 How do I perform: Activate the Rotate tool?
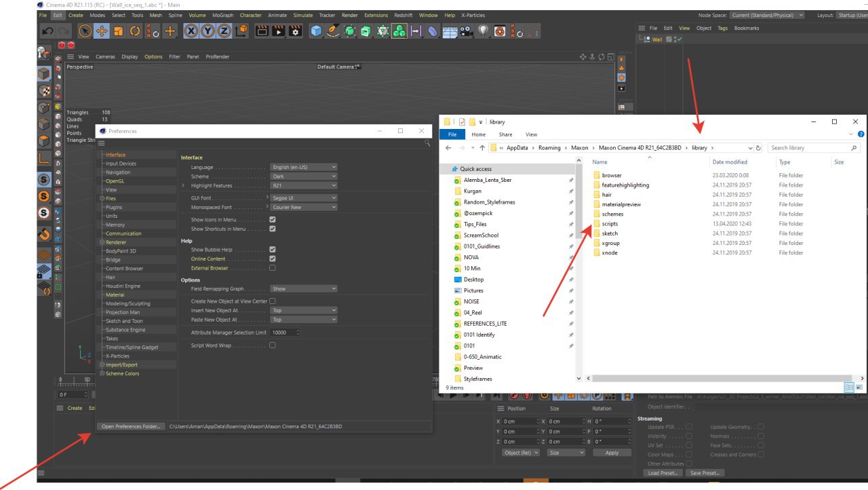click(x=135, y=31)
